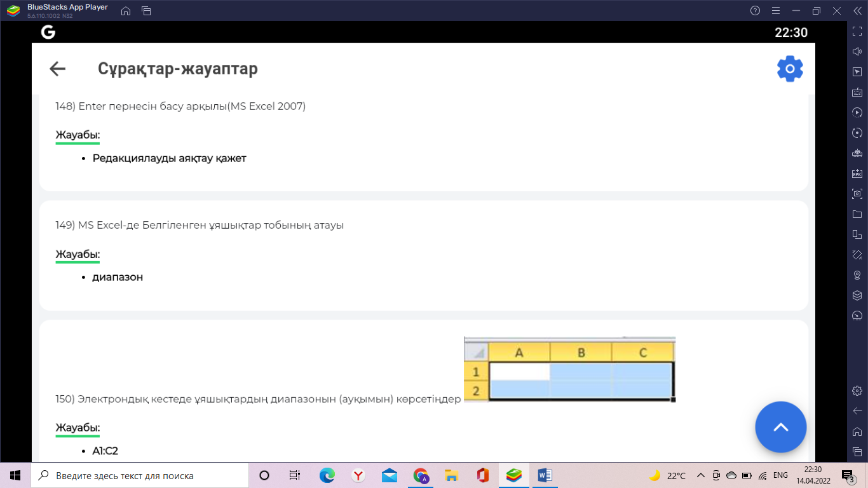This screenshot has width=868, height=488.
Task: Click the Android back arrow in sidebar
Action: (857, 410)
